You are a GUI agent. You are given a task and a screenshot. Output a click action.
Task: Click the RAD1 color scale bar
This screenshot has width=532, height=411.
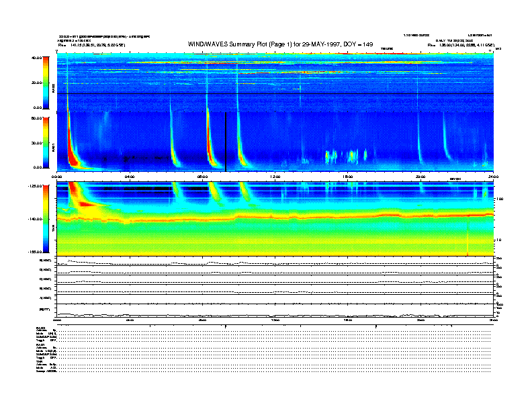pos(46,142)
